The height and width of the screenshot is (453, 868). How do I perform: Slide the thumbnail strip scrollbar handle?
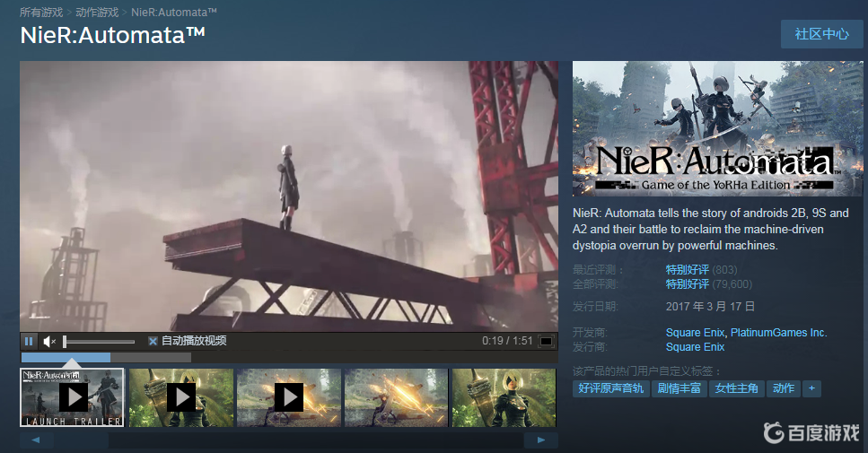coord(82,440)
